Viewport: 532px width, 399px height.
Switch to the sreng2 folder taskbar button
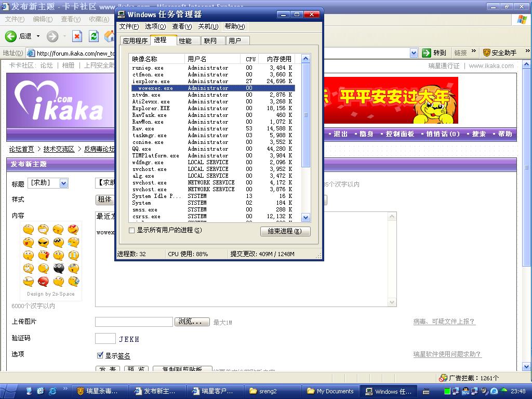pos(272,391)
